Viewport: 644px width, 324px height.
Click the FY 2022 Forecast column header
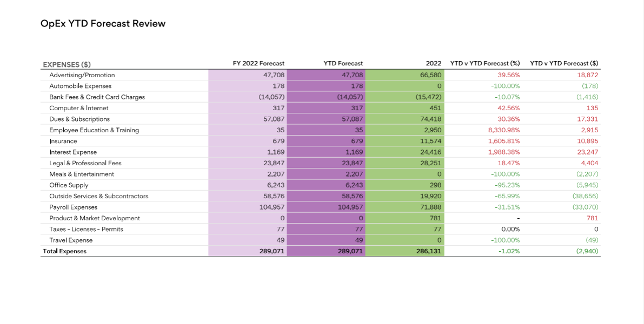pos(258,64)
